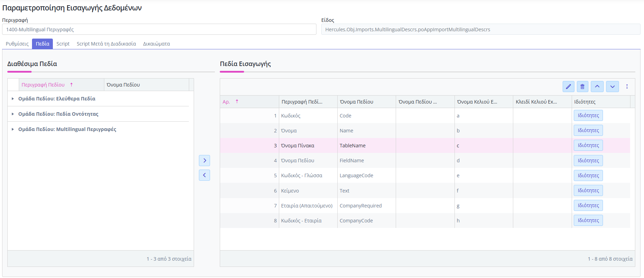Open Ιδιότητες for the Κωδικός row
This screenshot has height=278, width=644.
click(x=588, y=115)
